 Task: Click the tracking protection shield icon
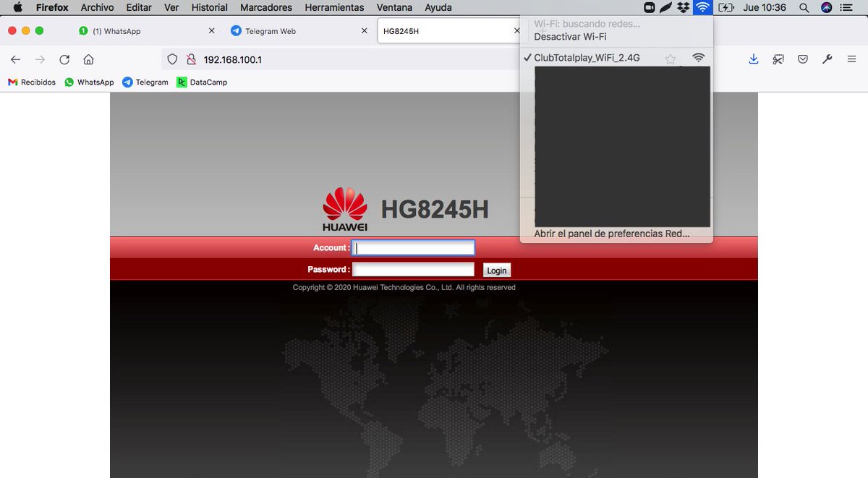point(172,59)
